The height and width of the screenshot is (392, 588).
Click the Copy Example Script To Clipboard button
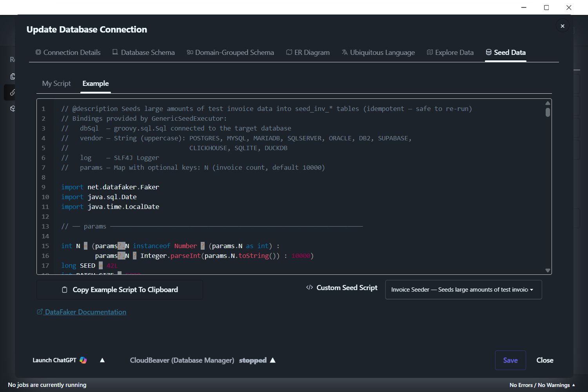coord(120,290)
